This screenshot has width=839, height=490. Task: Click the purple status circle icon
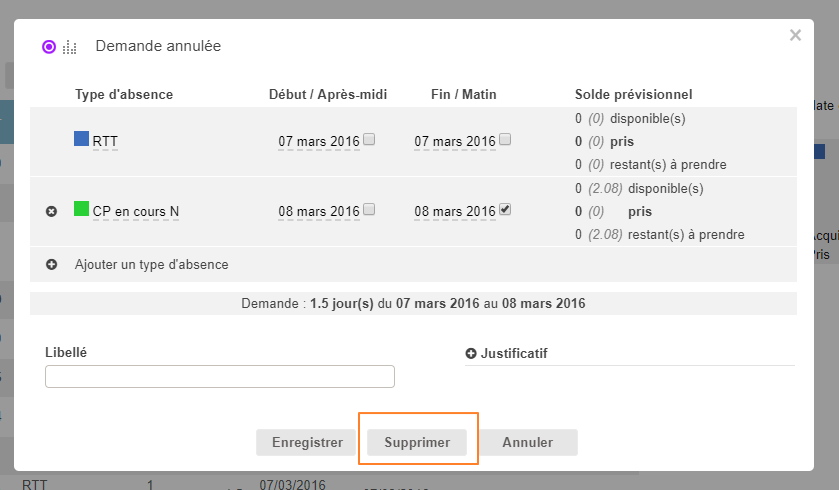49,46
